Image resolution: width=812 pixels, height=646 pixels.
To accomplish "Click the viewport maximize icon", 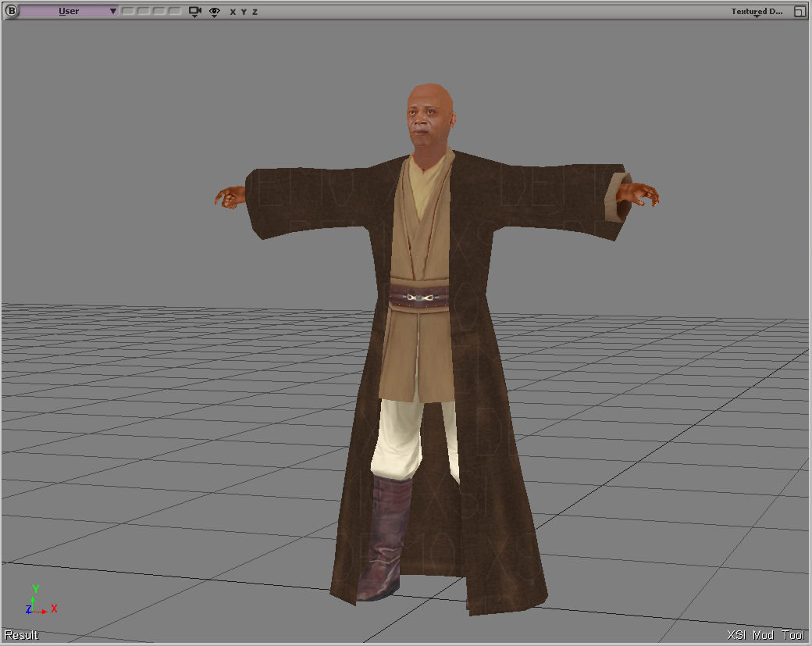I will click(x=800, y=12).
